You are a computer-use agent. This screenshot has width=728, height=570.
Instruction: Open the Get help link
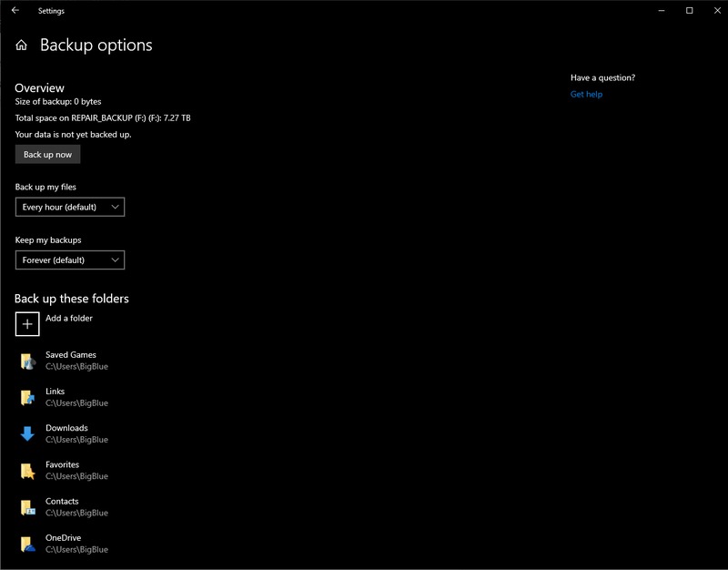point(586,95)
